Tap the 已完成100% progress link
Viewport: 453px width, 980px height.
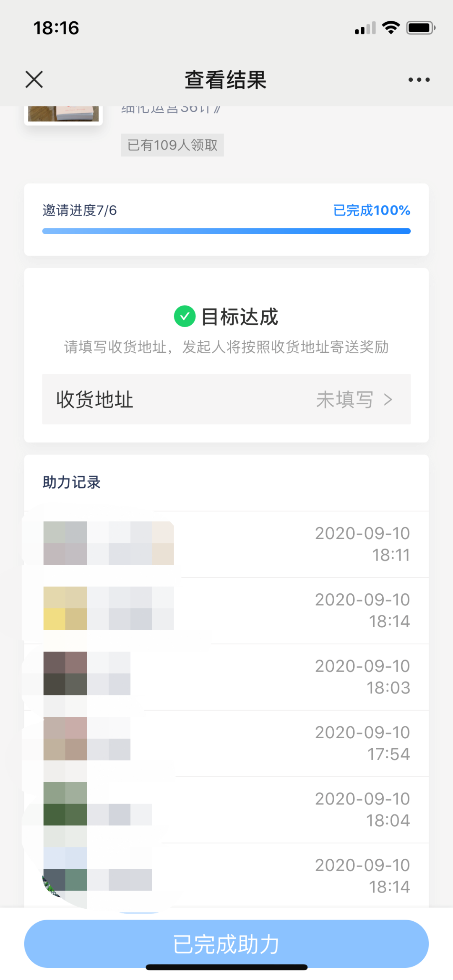tap(371, 210)
